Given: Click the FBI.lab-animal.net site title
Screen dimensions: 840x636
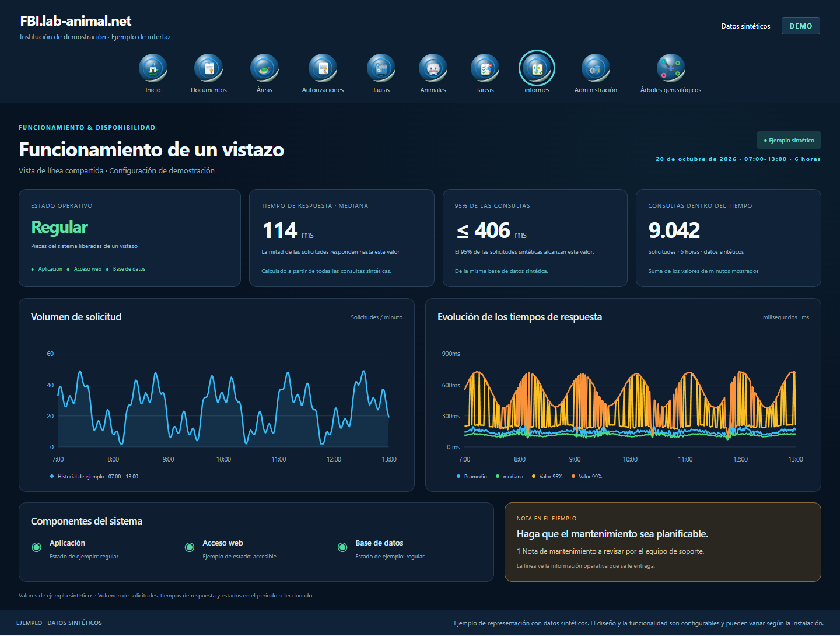Looking at the screenshot, I should [76, 21].
